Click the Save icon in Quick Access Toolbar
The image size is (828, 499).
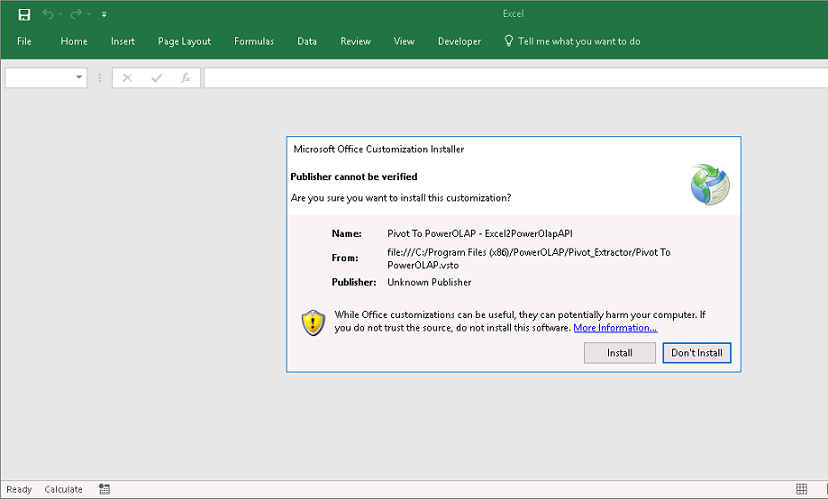click(24, 14)
